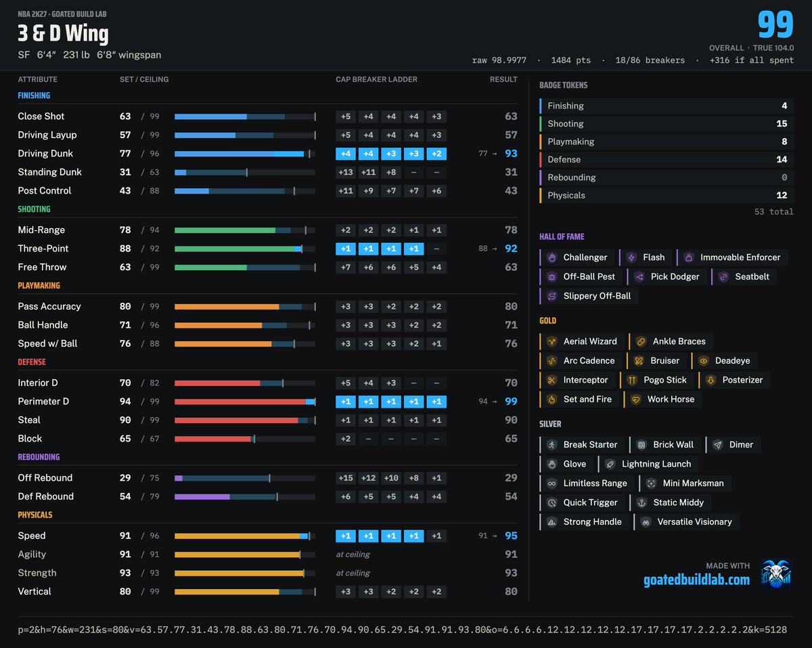Toggle first +1 cap breaker for Three-Point
This screenshot has height=648, width=812.
[x=346, y=249]
